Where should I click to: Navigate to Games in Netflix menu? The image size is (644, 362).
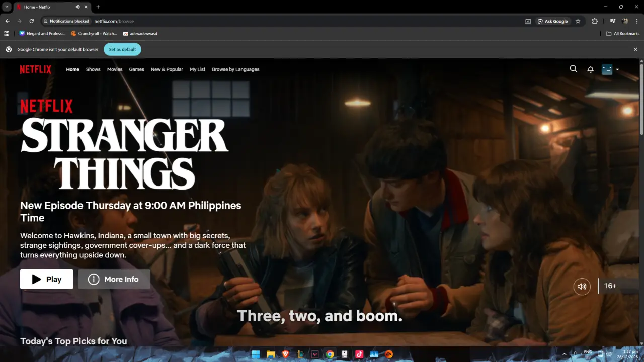137,69
